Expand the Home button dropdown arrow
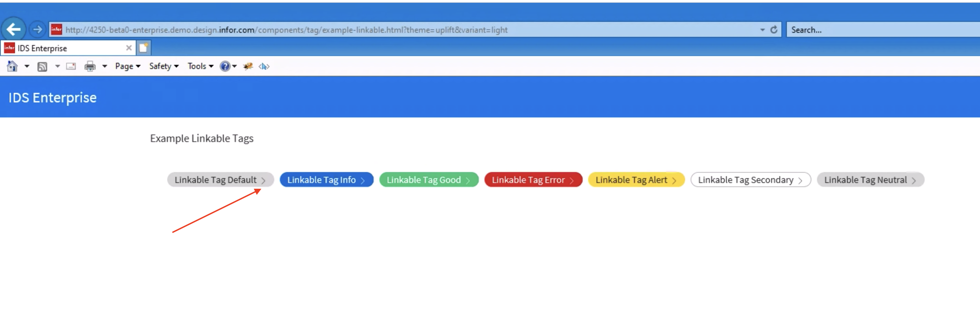980x312 pixels. coord(27,66)
